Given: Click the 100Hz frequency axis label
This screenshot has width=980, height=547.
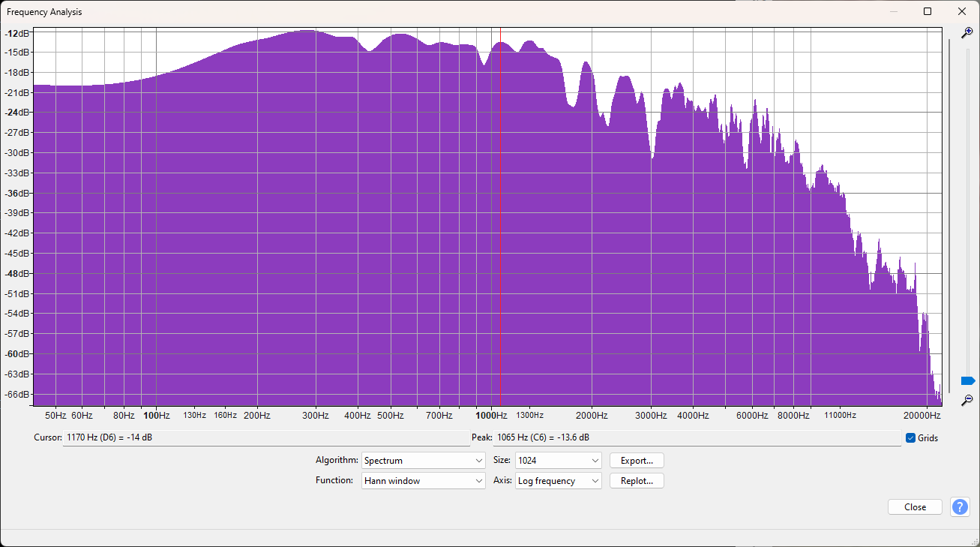Looking at the screenshot, I should coord(156,415).
